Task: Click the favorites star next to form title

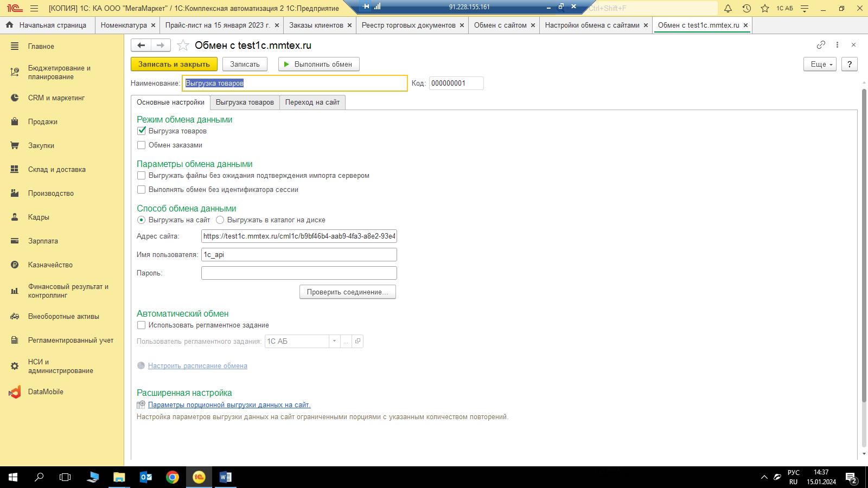Action: coord(183,46)
